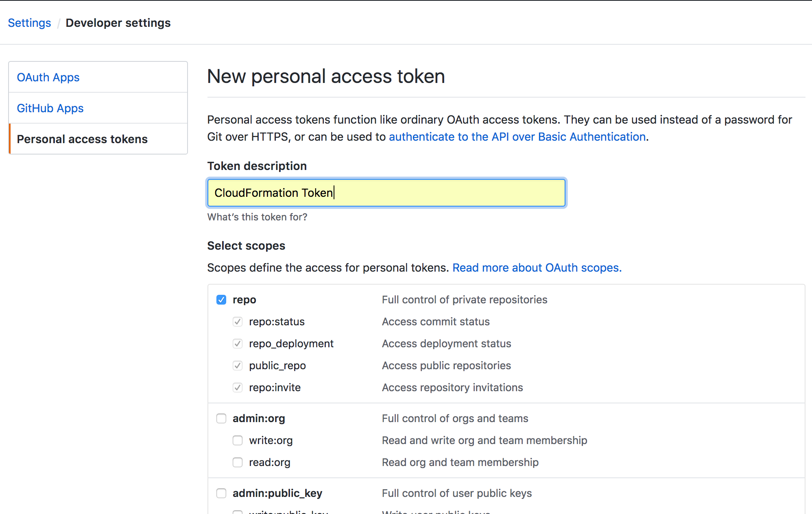Uncheck the repo scope checkbox
This screenshot has width=812, height=514.
click(x=221, y=300)
